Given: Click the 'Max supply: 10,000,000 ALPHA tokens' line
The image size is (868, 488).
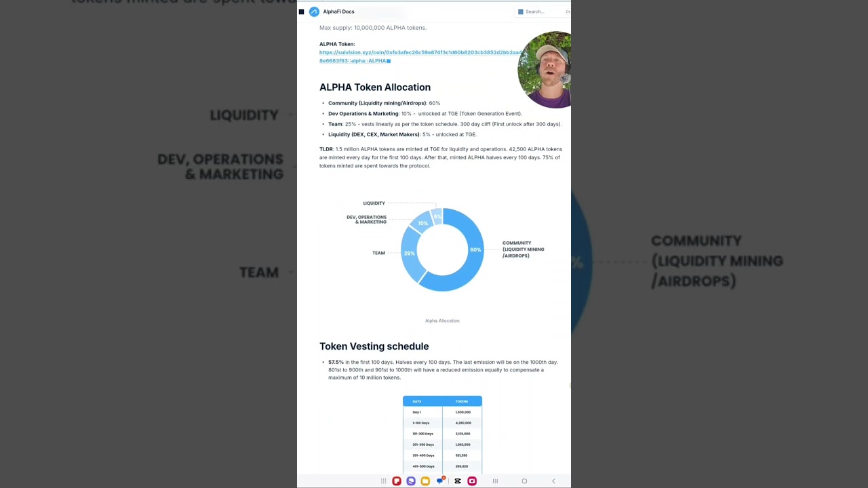Looking at the screenshot, I should coord(373,28).
